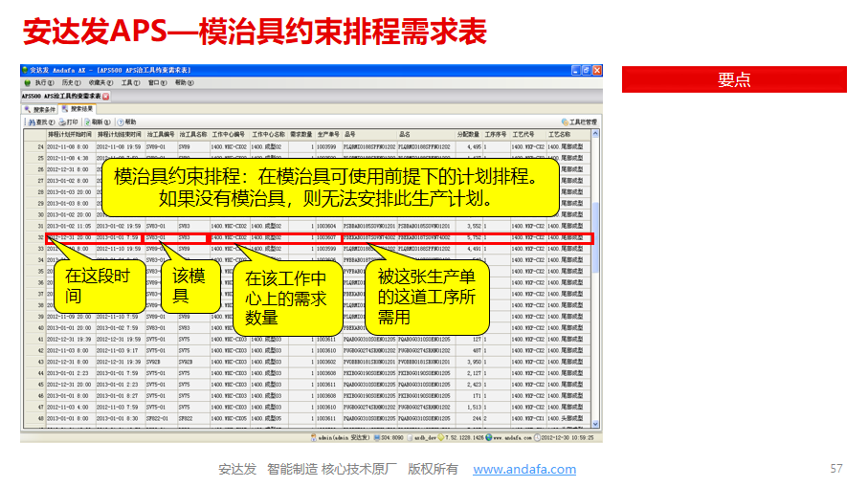Switch to the 搜索结果 tab
The width and height of the screenshot is (868, 487).
point(78,109)
